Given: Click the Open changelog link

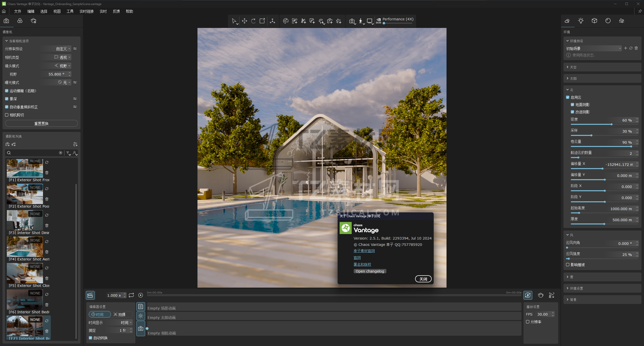Looking at the screenshot, I should click(370, 271).
